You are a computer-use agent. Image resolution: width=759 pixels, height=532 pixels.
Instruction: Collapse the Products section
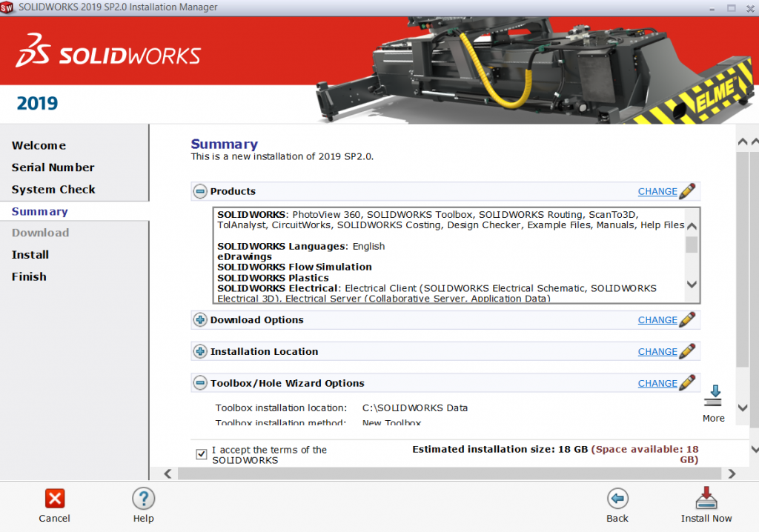pyautogui.click(x=200, y=191)
